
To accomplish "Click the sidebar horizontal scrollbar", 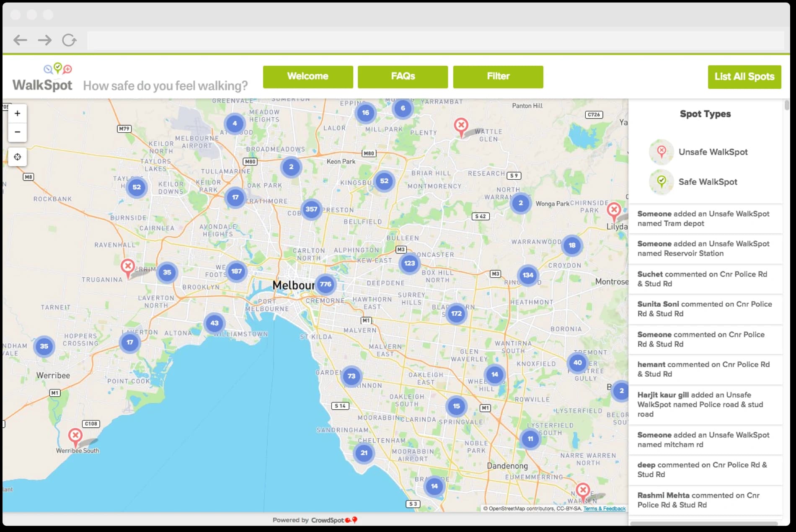I will [x=704, y=523].
